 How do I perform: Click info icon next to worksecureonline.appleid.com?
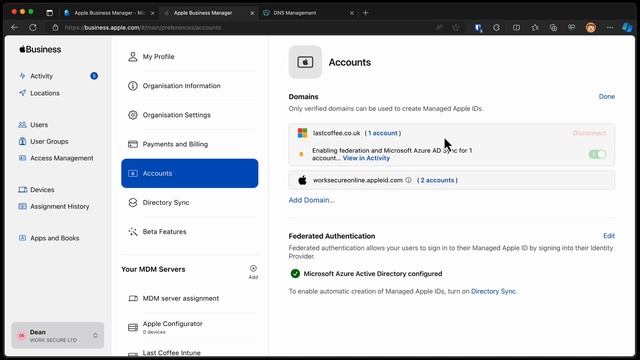[x=408, y=180]
